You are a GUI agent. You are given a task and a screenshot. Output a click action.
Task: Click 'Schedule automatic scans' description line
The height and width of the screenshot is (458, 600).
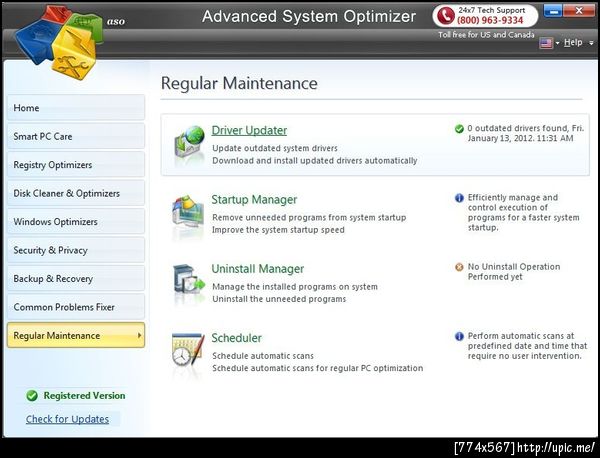coord(263,356)
